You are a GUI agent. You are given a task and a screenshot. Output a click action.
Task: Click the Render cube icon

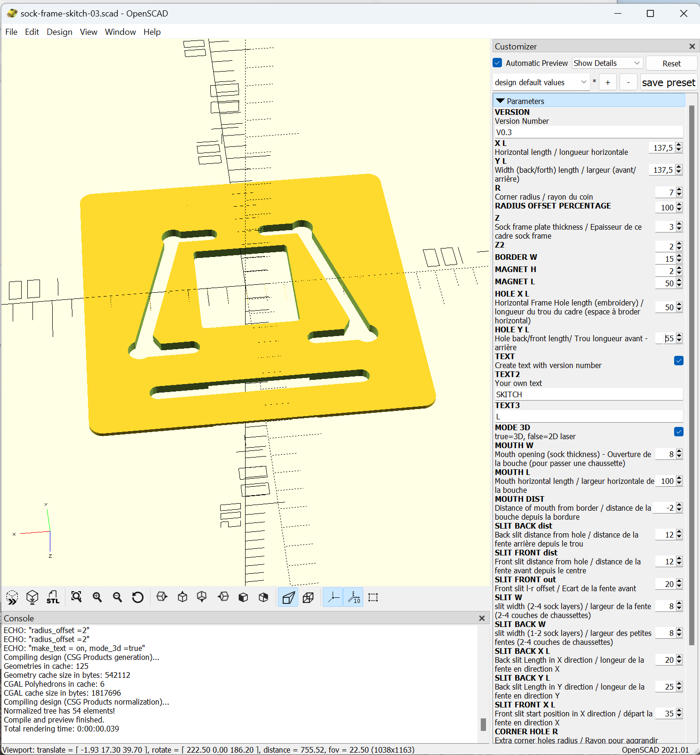32,597
